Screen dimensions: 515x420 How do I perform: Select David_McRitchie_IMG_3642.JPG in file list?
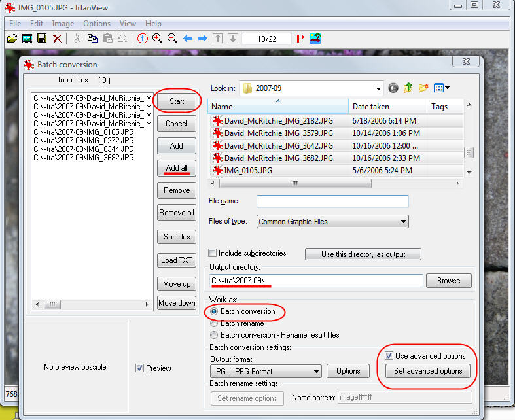pyautogui.click(x=279, y=146)
